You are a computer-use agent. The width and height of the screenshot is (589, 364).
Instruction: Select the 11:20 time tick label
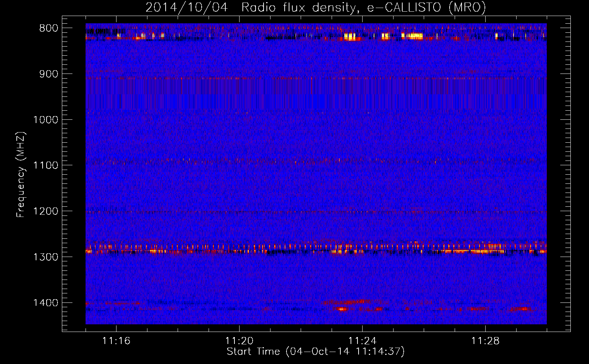pos(239,341)
